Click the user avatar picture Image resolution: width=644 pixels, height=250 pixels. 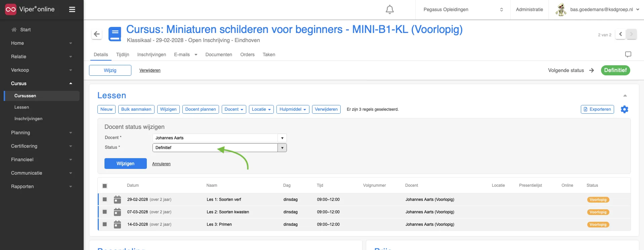(561, 9)
